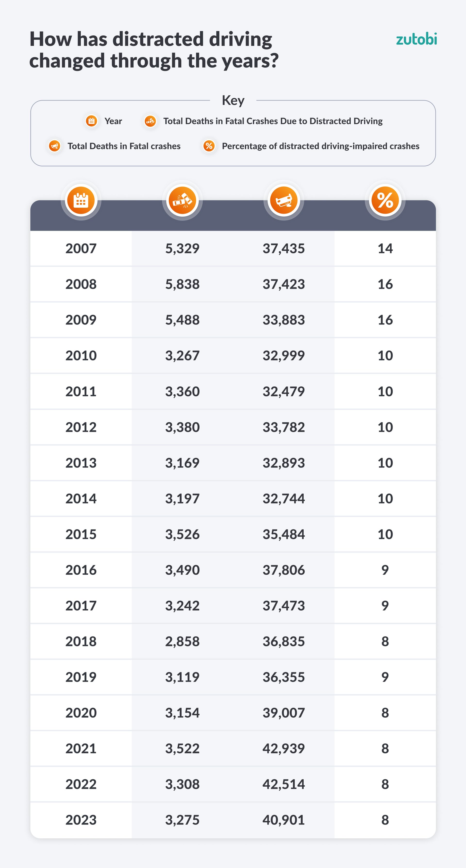This screenshot has height=868, width=466.
Task: Click the large percent icon in the table header
Action: coord(385,201)
